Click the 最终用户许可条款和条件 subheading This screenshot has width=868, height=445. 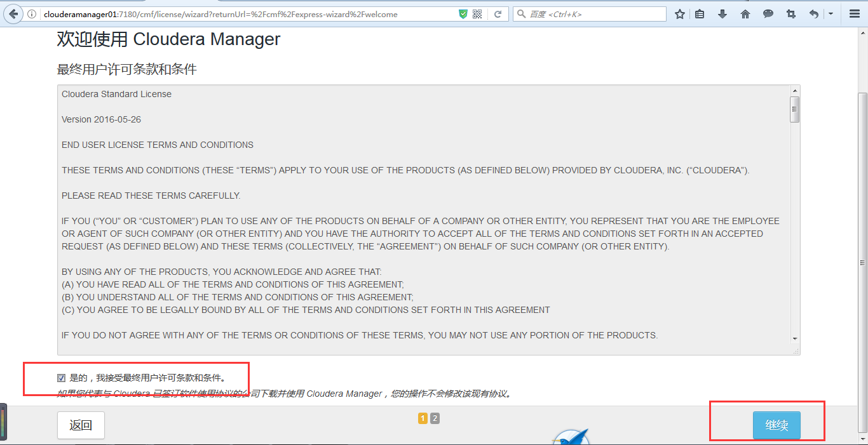point(127,69)
